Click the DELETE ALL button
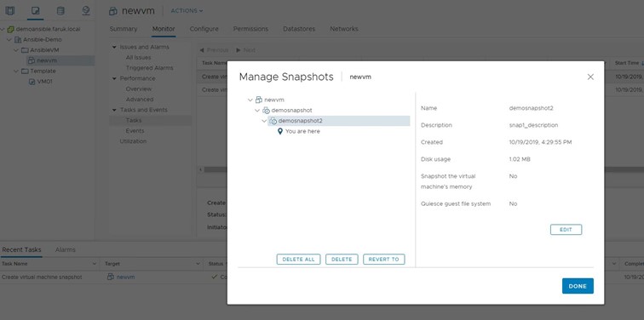644x320 pixels. [299, 260]
